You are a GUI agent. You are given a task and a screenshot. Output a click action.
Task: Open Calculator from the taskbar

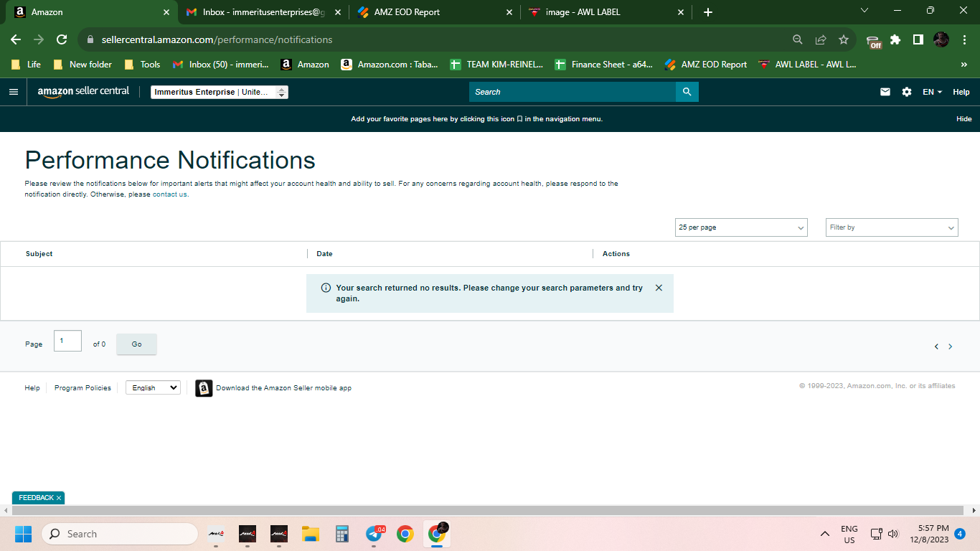[x=341, y=534]
